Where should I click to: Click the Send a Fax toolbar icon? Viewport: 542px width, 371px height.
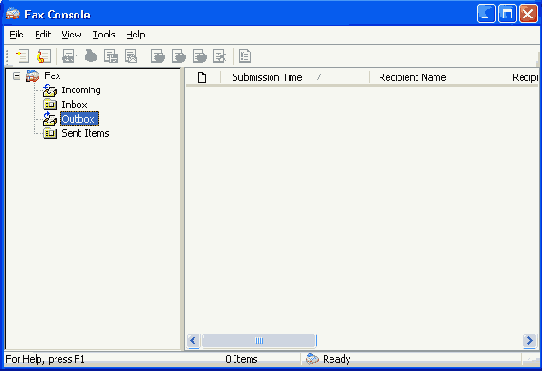(x=22, y=56)
